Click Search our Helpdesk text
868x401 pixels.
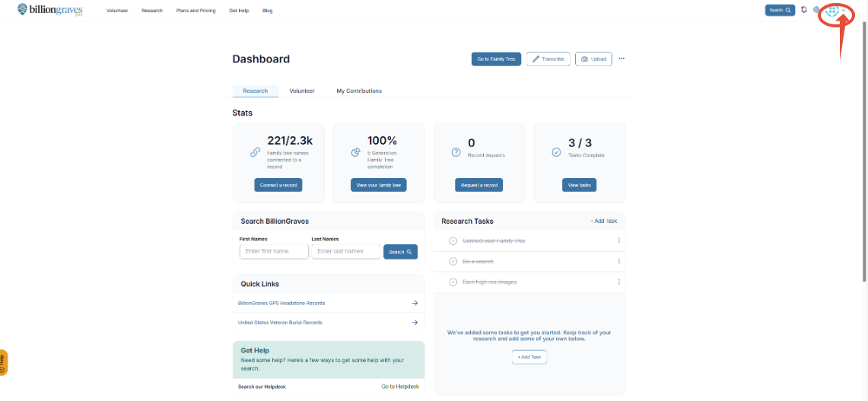pyautogui.click(x=262, y=386)
